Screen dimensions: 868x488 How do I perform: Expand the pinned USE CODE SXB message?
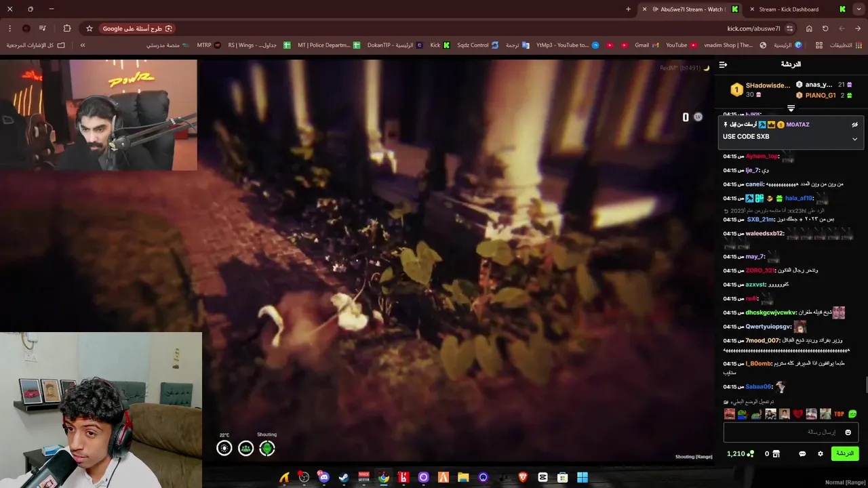[x=854, y=139]
